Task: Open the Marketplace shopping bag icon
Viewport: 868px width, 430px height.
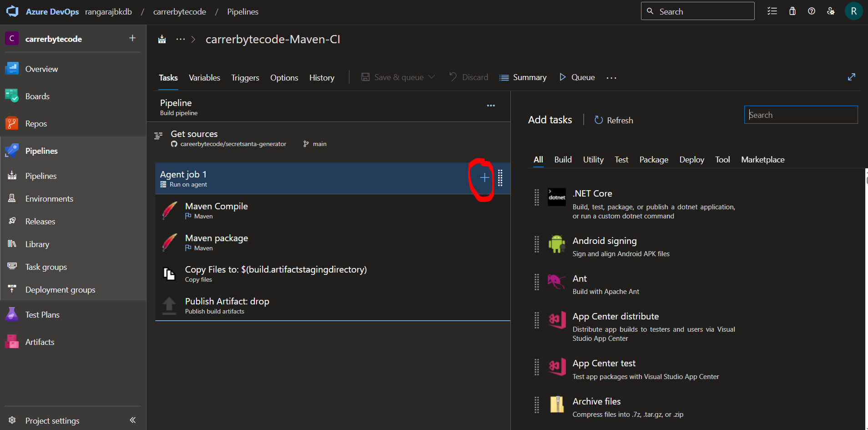Action: click(x=792, y=11)
